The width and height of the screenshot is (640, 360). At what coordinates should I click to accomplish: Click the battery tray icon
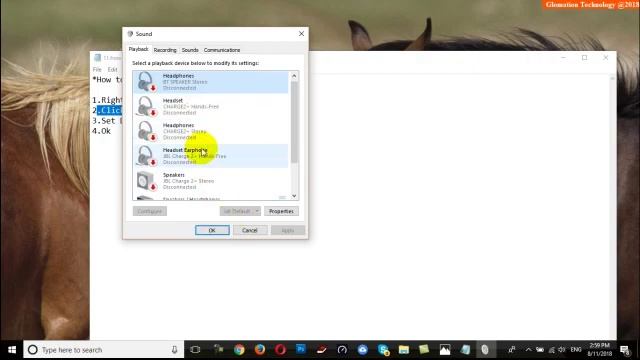pos(540,350)
